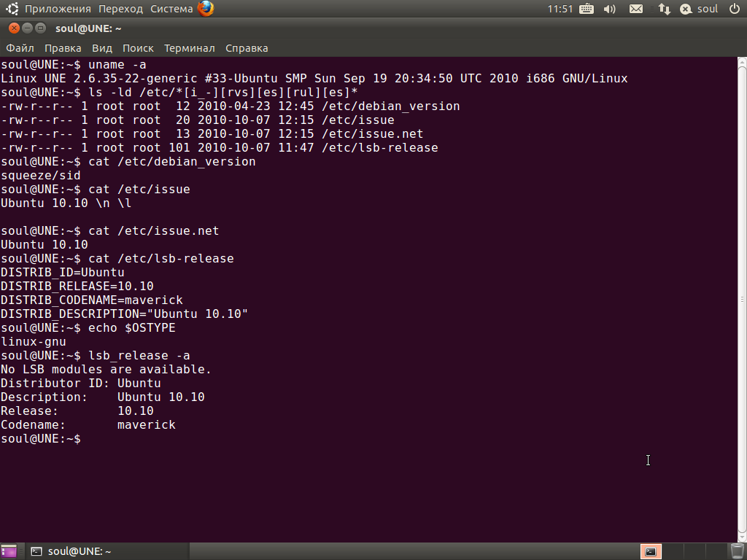The height and width of the screenshot is (560, 747).
Task: Click the 'Distributor ID: Ubuntu' line
Action: pyautogui.click(x=80, y=384)
